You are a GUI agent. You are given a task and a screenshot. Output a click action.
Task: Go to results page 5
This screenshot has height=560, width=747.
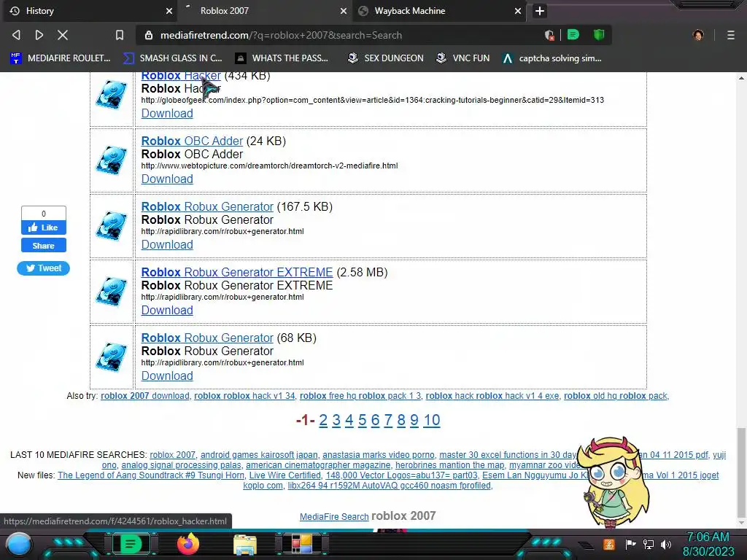pyautogui.click(x=362, y=420)
